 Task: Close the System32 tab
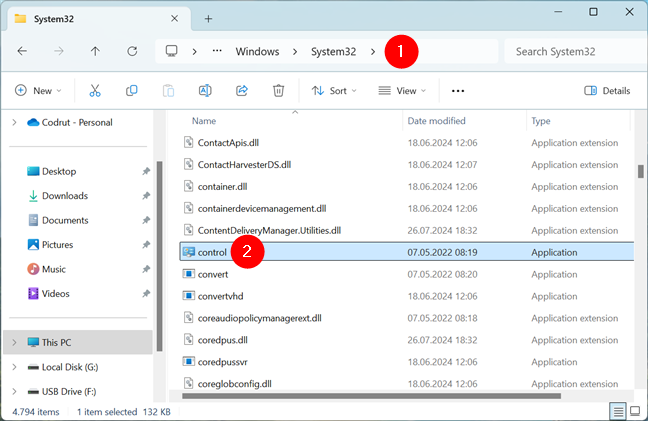click(174, 19)
